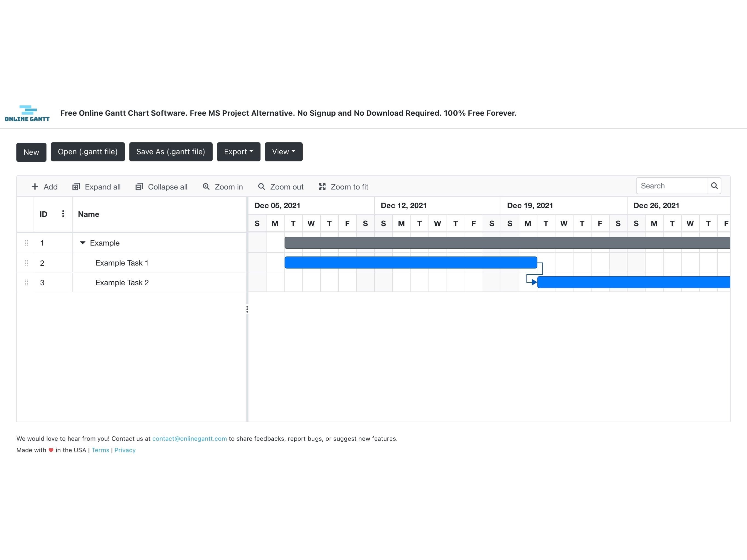Click the contact@onlinegantt.com link

tap(189, 439)
